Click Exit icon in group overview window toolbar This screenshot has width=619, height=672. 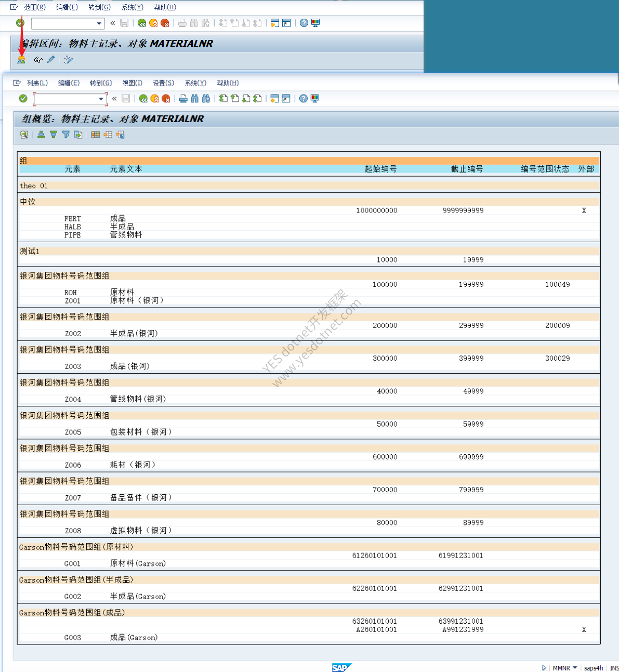[x=155, y=98]
